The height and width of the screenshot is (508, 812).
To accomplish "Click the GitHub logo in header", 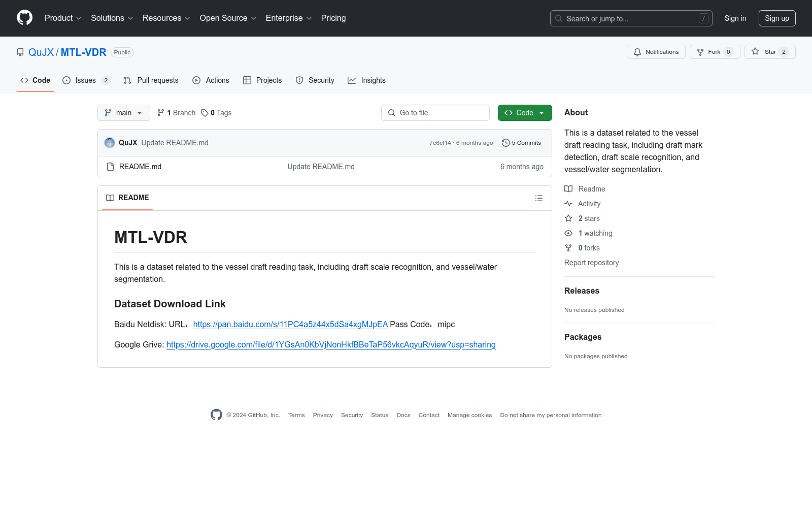I will (24, 18).
